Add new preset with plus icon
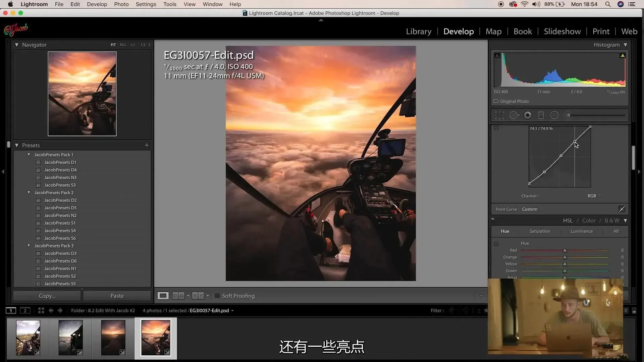Screen dimensions: 644x362 point(147,145)
